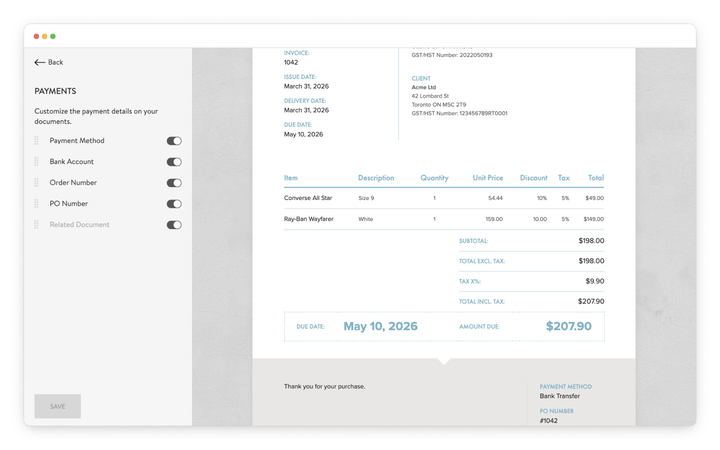Click the green maximize window dot
This screenshot has height=450, width=720.
53,36
